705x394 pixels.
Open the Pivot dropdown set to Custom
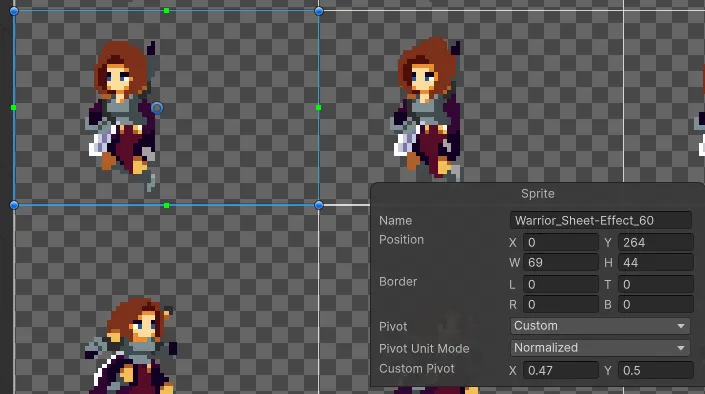point(600,326)
